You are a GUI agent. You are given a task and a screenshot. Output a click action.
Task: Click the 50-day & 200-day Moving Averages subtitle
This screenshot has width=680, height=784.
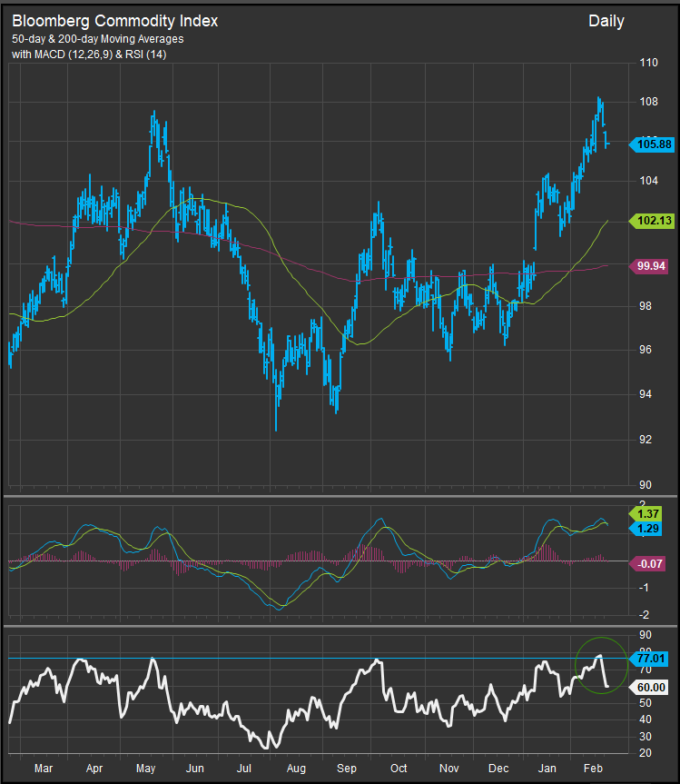(x=98, y=39)
